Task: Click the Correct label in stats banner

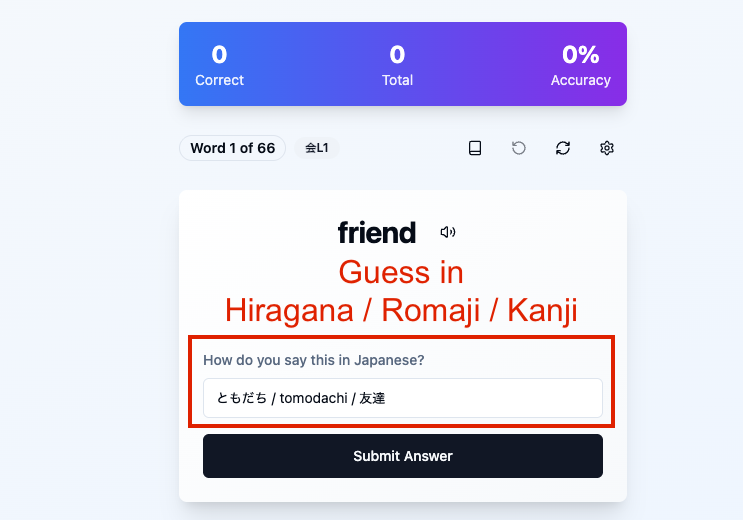Action: pos(219,80)
